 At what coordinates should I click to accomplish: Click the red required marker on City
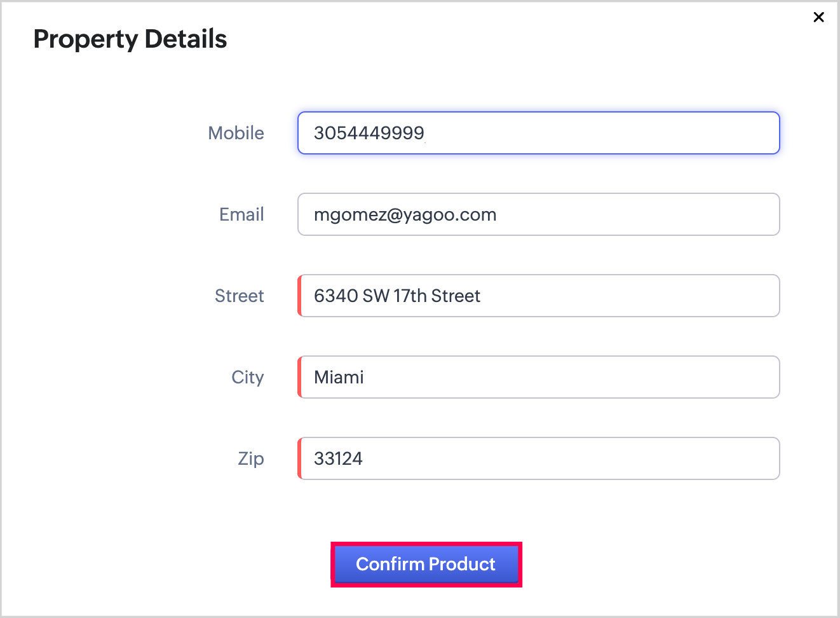(x=299, y=377)
